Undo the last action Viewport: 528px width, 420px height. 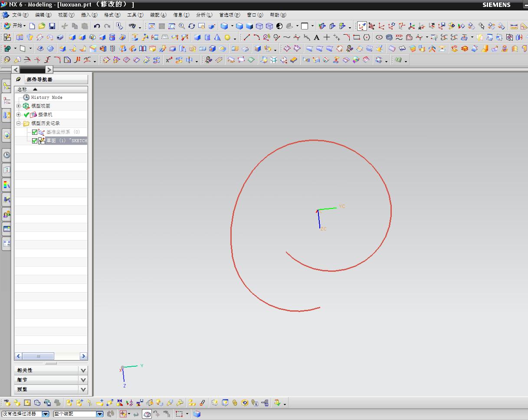pos(97,26)
